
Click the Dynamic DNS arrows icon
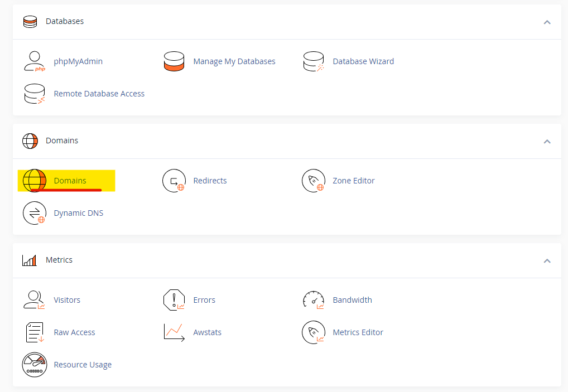pyautogui.click(x=34, y=213)
